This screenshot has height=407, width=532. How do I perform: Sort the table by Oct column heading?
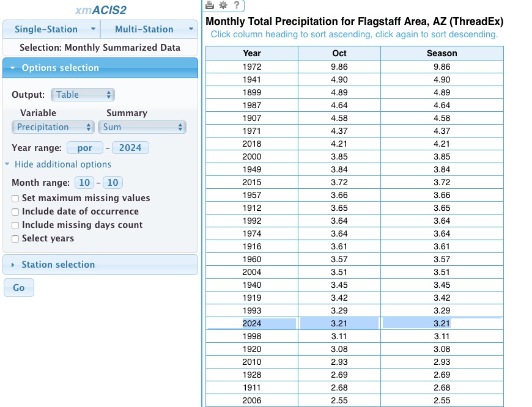[339, 53]
